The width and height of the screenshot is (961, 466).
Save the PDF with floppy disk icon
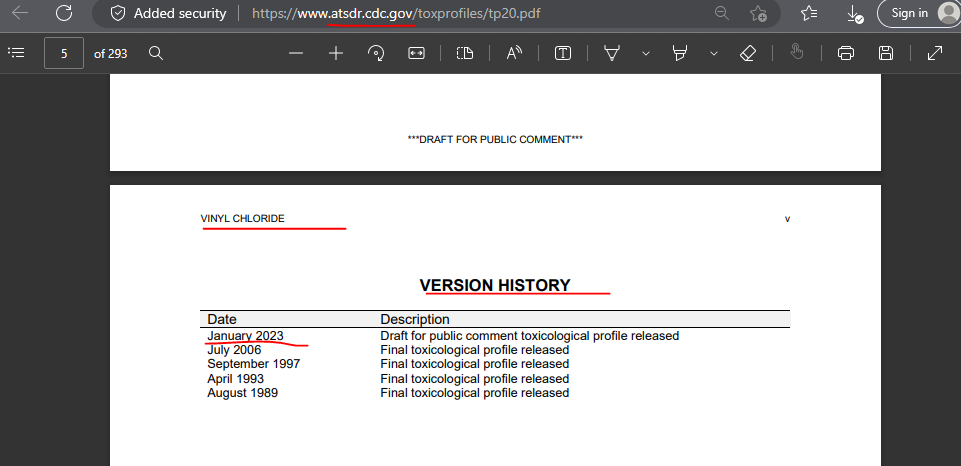886,53
